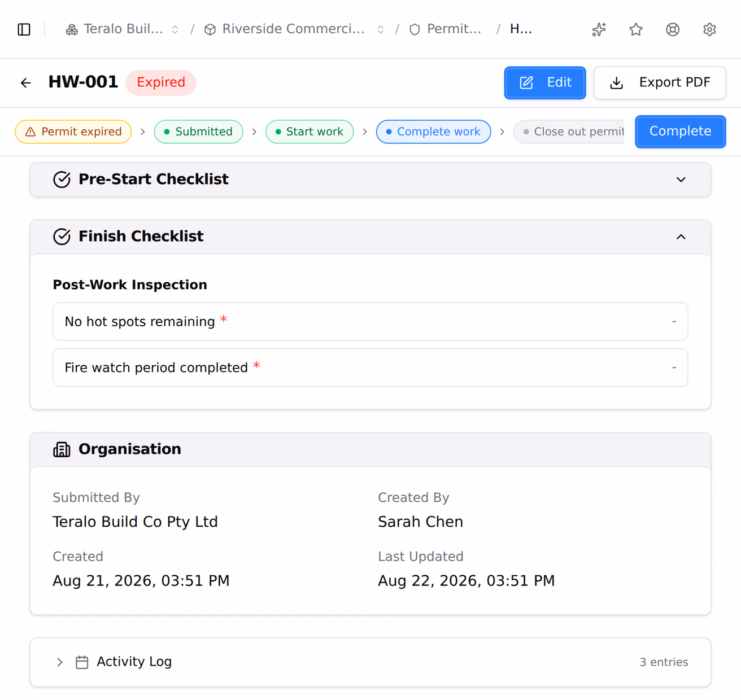The image size is (741, 700).
Task: Go back using the left arrow
Action: coord(26,83)
